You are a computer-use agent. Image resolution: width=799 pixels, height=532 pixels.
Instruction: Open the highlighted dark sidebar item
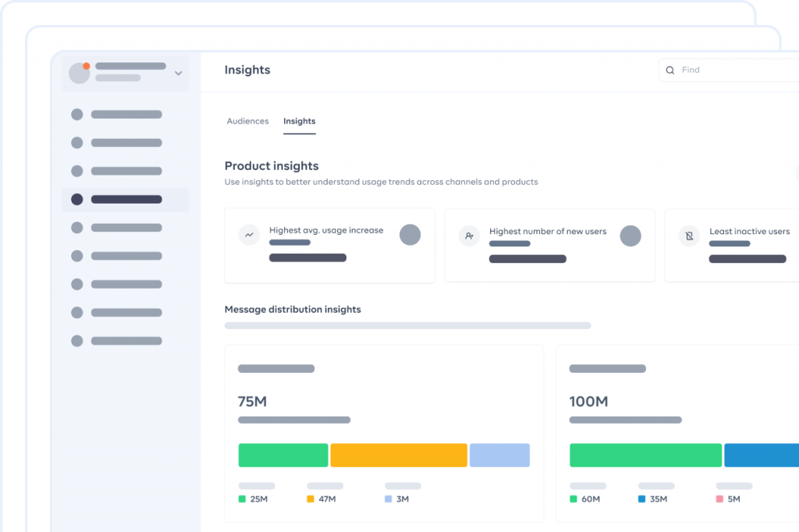pos(126,199)
